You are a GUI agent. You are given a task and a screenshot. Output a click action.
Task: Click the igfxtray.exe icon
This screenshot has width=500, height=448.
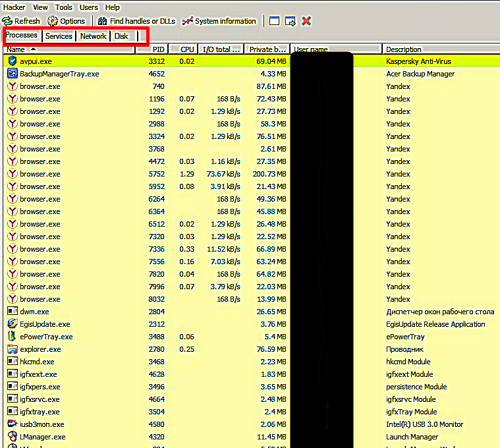[12, 411]
